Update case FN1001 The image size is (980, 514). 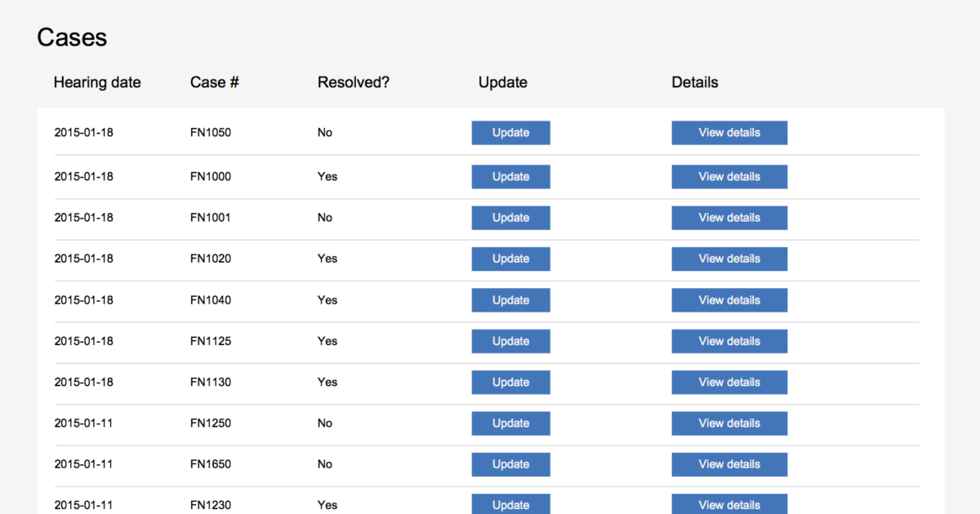click(510, 218)
